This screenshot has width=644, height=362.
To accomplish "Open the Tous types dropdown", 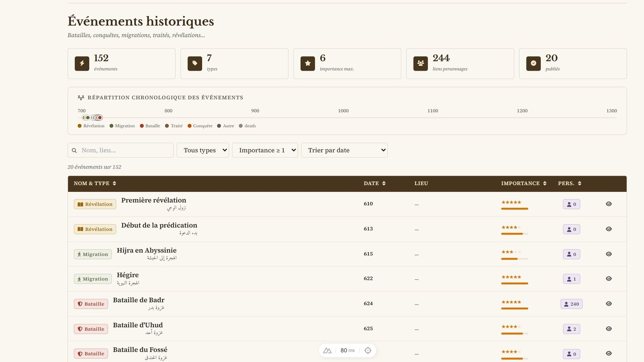I will (203, 150).
